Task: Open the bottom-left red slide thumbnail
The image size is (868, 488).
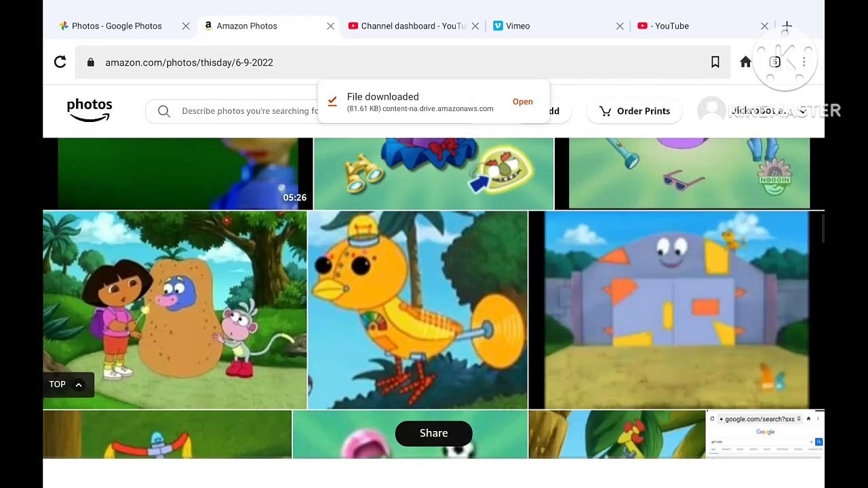Action: (167, 434)
